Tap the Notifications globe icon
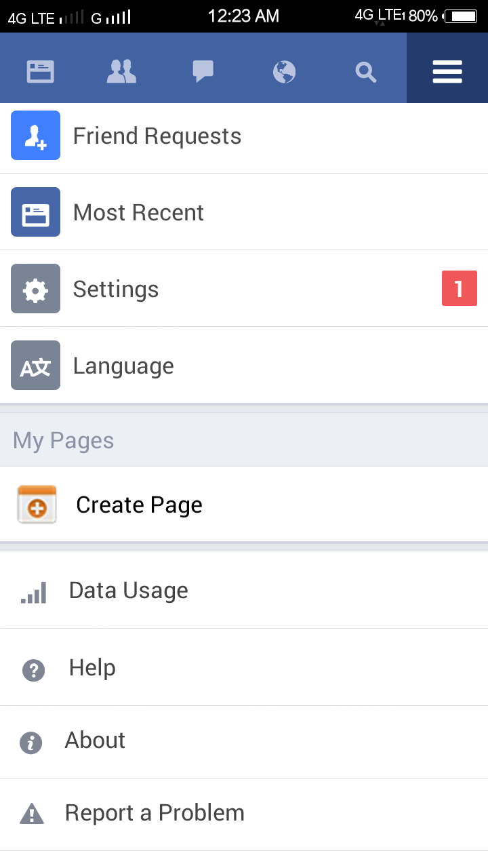488x868 pixels. [x=285, y=71]
